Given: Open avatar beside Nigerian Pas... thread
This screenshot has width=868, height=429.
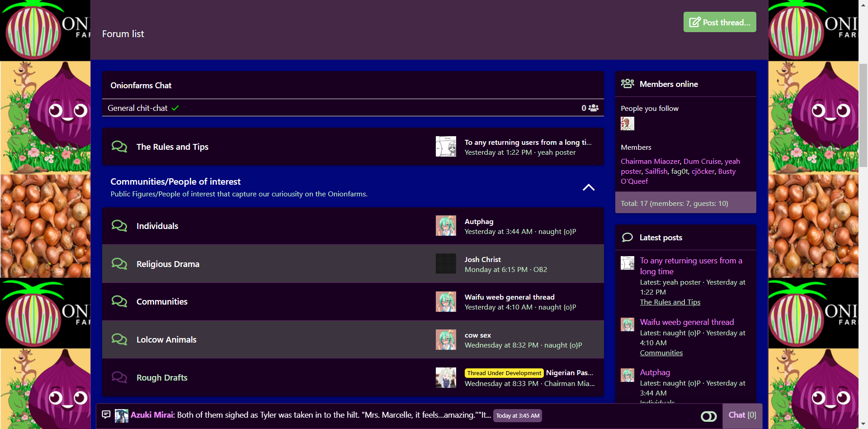Looking at the screenshot, I should (446, 377).
